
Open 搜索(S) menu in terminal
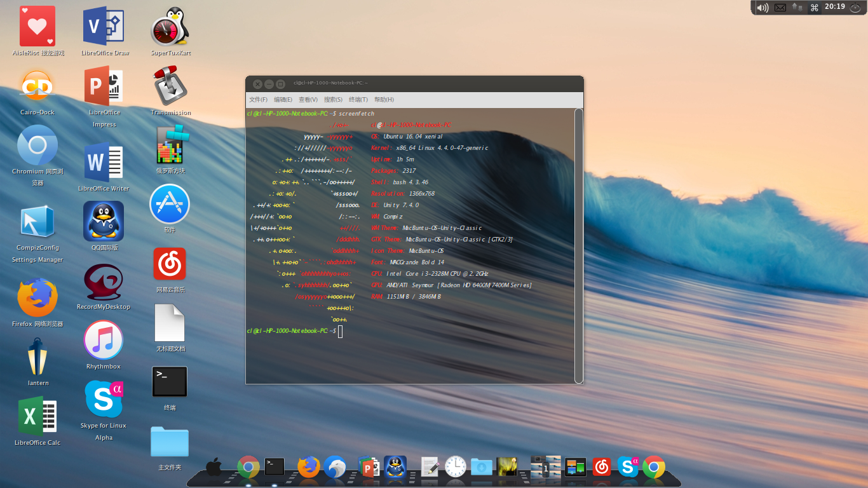click(333, 100)
